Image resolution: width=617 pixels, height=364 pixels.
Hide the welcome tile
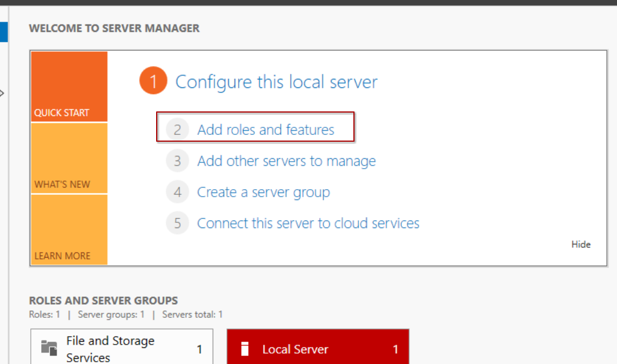point(580,245)
